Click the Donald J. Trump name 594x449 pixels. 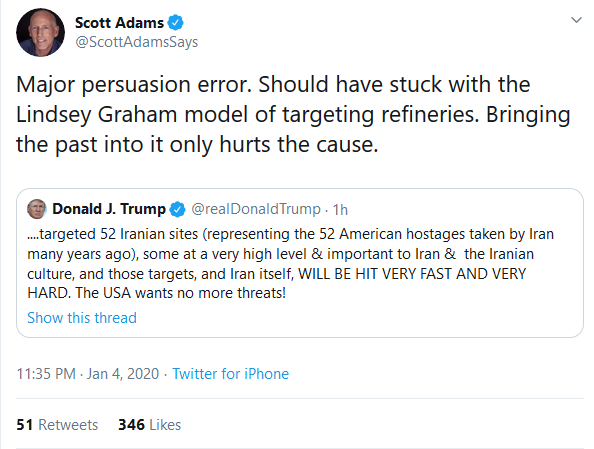pos(109,209)
